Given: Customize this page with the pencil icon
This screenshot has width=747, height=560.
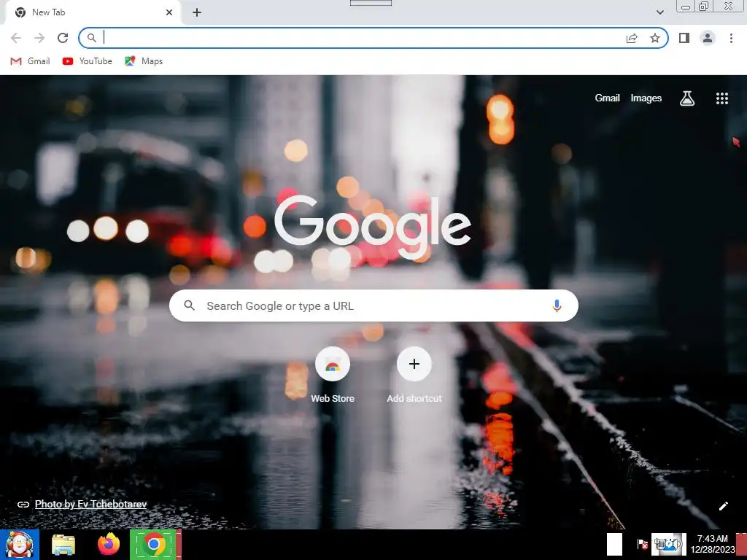Looking at the screenshot, I should point(723,506).
